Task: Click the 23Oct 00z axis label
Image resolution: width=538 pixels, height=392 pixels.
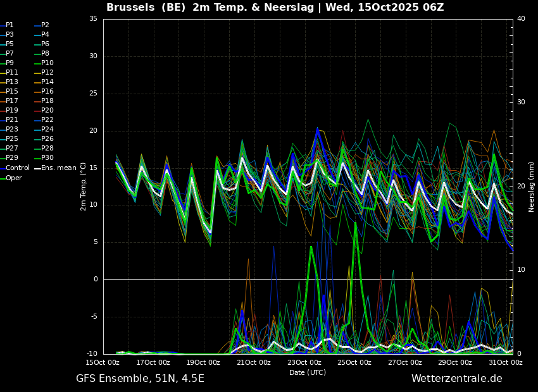Action: coord(304,362)
